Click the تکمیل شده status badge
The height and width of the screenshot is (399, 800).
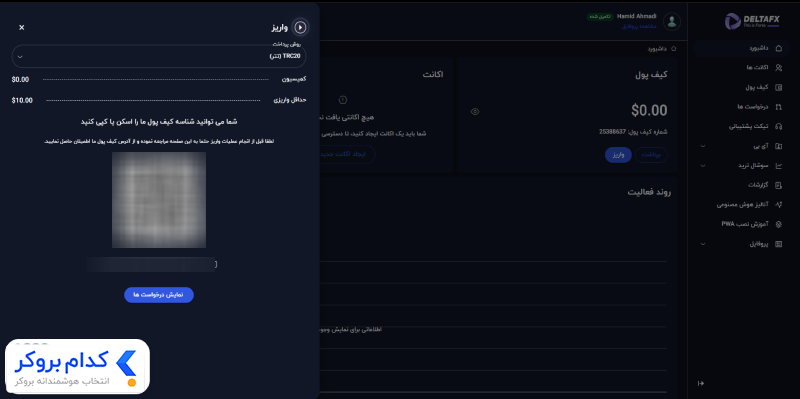(600, 17)
